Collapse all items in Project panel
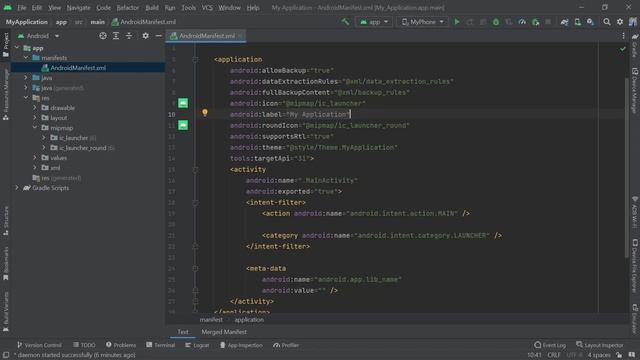The height and width of the screenshot is (360, 640). [x=129, y=36]
